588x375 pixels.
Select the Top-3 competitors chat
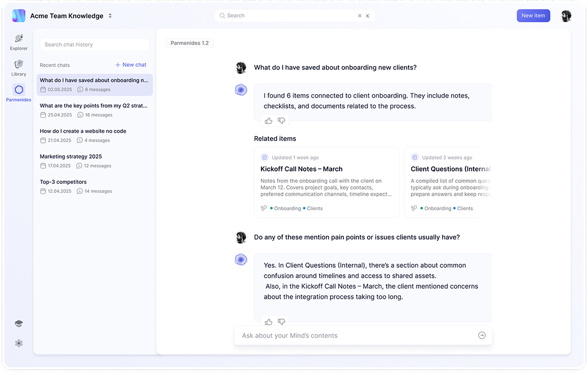[x=64, y=182]
